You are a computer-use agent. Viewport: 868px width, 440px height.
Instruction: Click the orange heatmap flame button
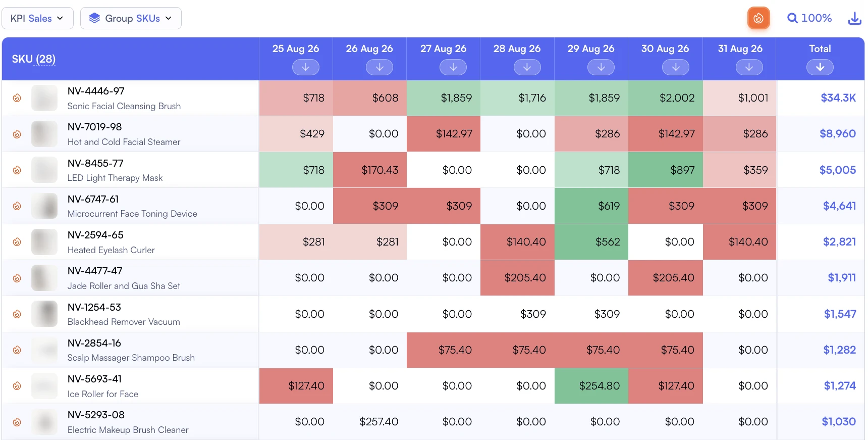coord(758,18)
